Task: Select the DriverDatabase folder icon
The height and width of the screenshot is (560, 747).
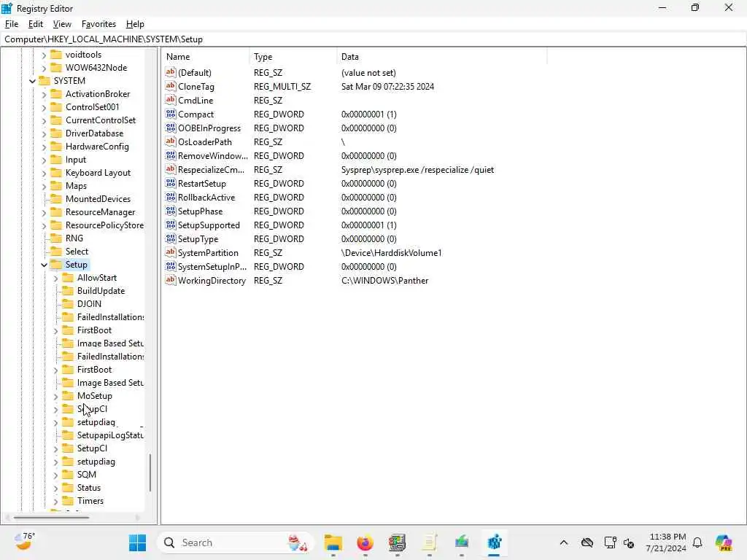Action: click(56, 133)
